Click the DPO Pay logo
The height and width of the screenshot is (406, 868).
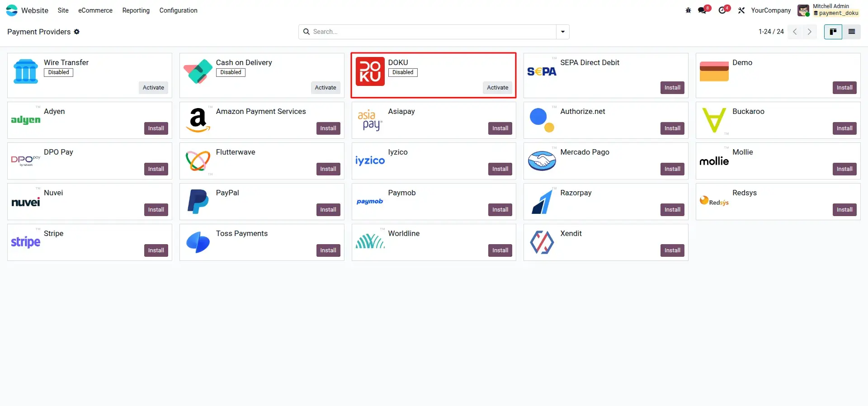26,161
